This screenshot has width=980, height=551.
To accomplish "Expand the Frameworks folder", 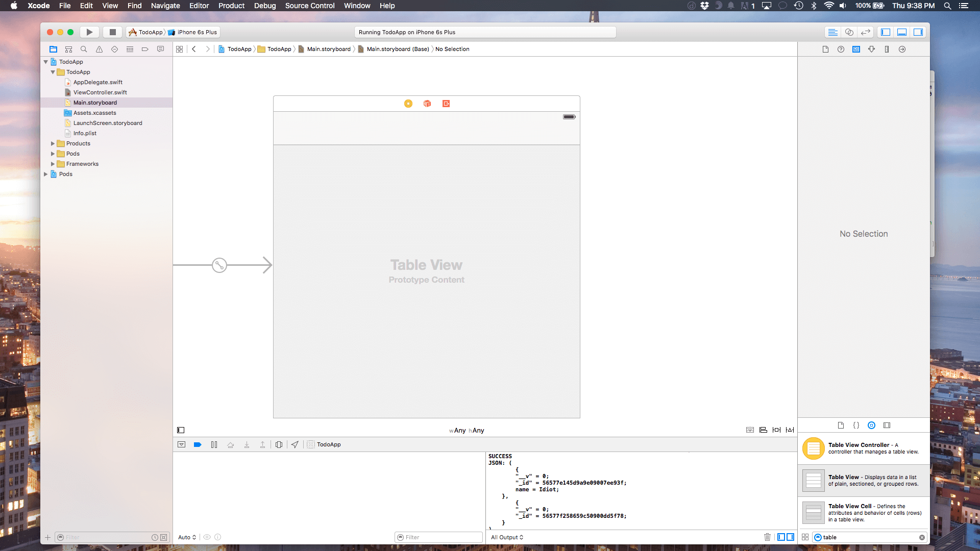I will click(x=53, y=164).
